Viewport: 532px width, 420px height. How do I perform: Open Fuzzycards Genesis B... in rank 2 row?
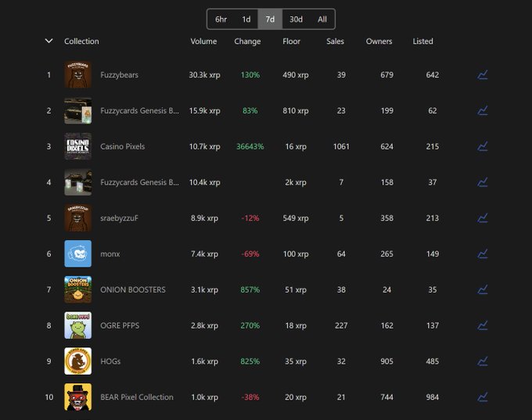click(x=139, y=111)
